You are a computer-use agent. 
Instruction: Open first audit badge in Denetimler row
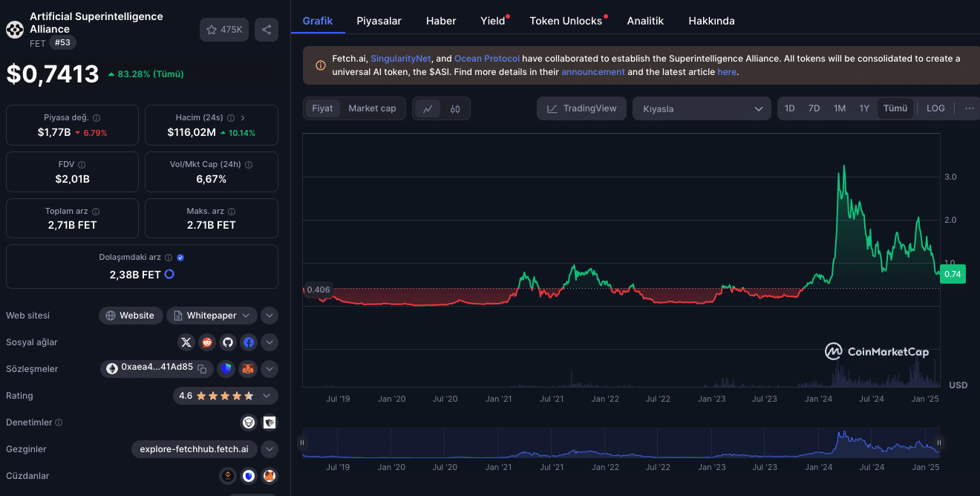(x=249, y=422)
